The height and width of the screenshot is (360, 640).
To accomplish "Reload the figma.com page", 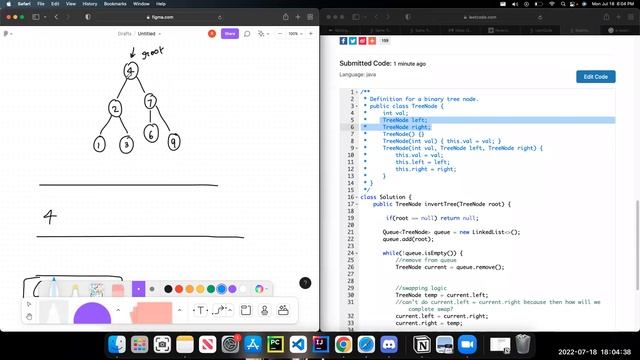I will pos(220,17).
